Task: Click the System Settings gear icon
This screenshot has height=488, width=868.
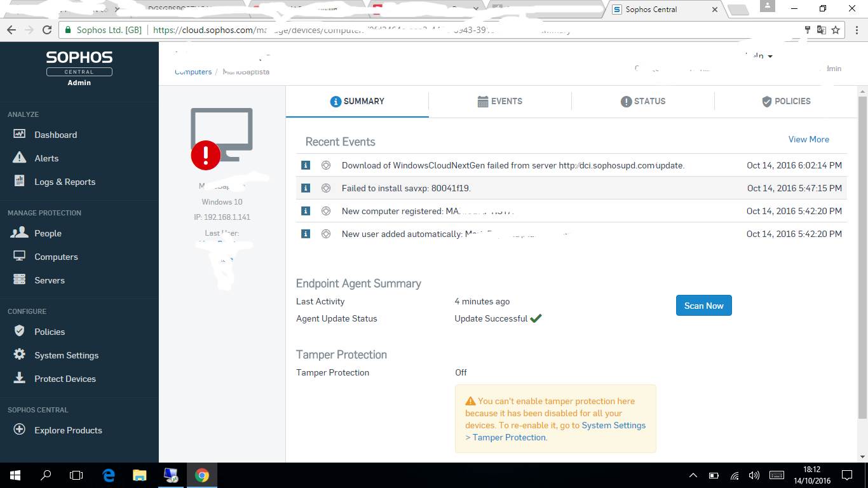Action: click(20, 355)
